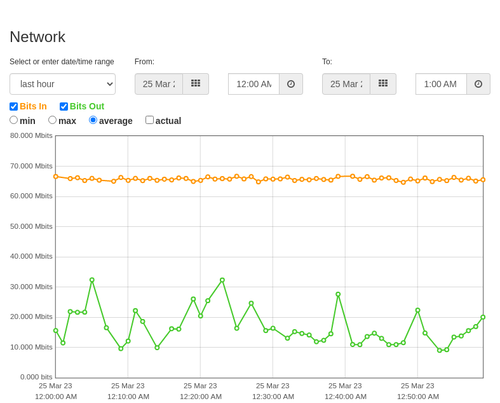Click the From: label
Image resolution: width=500 pixels, height=403 pixels.
coord(144,62)
